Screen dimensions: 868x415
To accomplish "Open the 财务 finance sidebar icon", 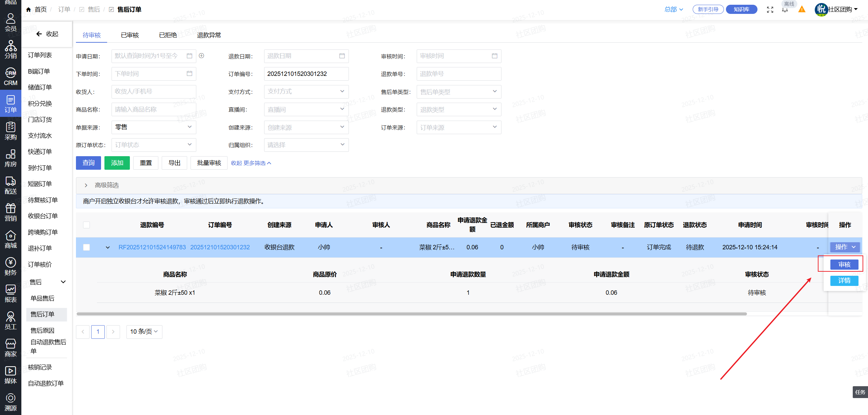I will point(11,266).
